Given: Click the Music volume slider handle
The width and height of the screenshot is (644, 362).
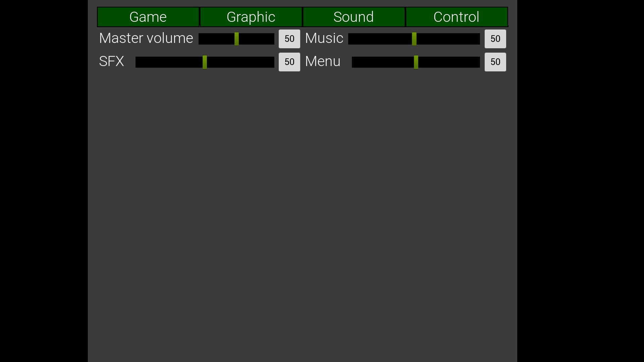Looking at the screenshot, I should (415, 39).
